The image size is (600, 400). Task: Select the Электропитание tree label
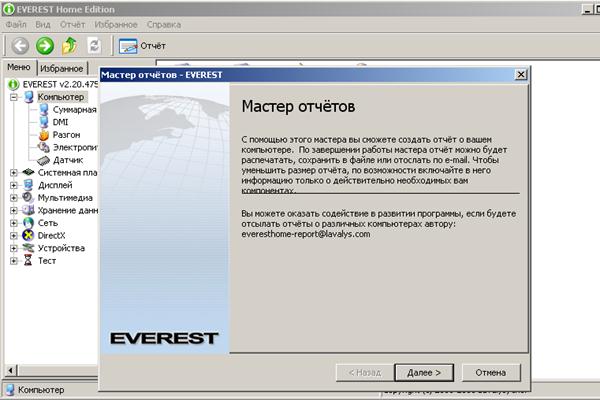coord(75,147)
